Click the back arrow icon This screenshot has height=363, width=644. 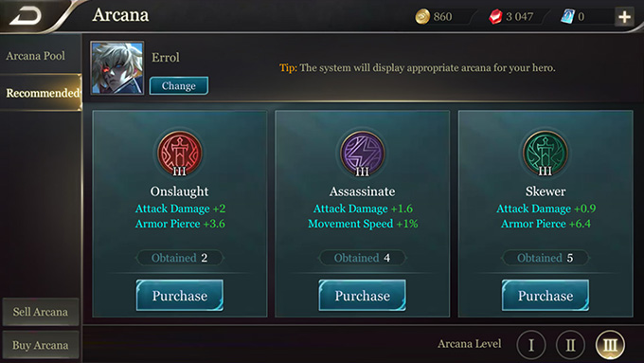(26, 16)
